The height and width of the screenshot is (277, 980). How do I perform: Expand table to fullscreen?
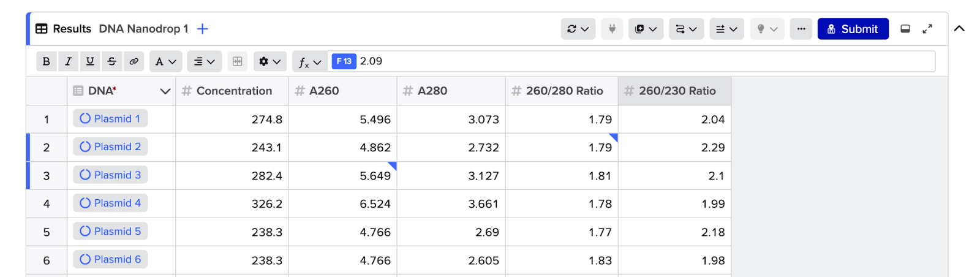[927, 29]
